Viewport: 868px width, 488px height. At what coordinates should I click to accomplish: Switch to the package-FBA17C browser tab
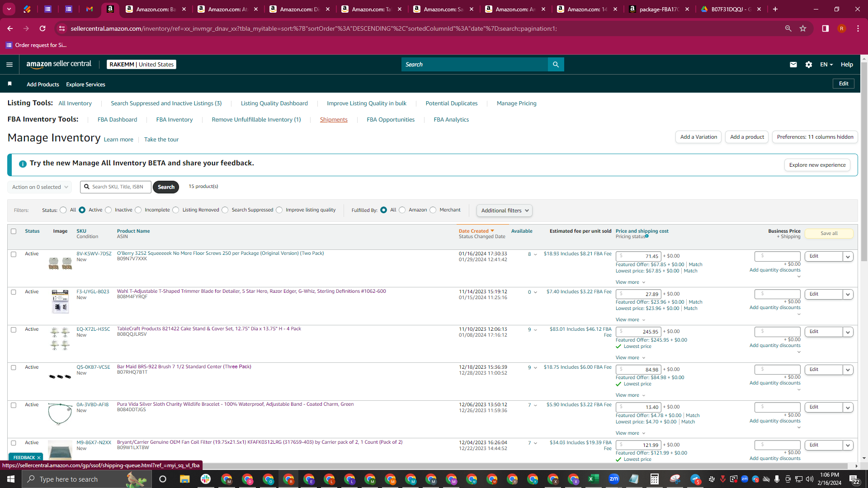[x=660, y=9]
